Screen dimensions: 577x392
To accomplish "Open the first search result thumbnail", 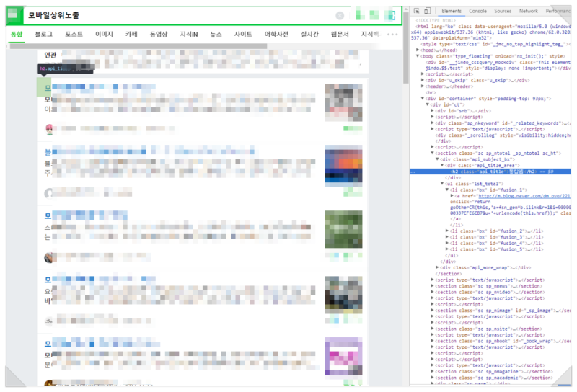I will 343,102.
